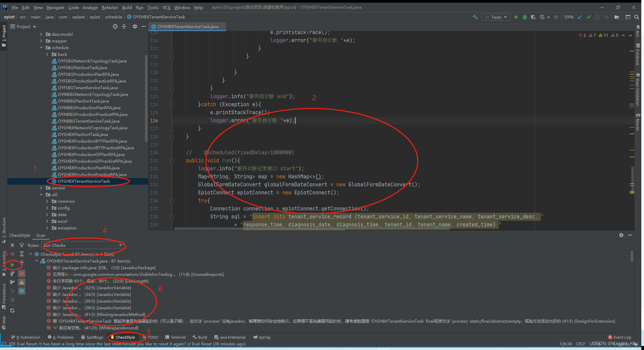Click the Debug bug icon in toolbar
Screen dimensions: 644x350
coord(524,17)
